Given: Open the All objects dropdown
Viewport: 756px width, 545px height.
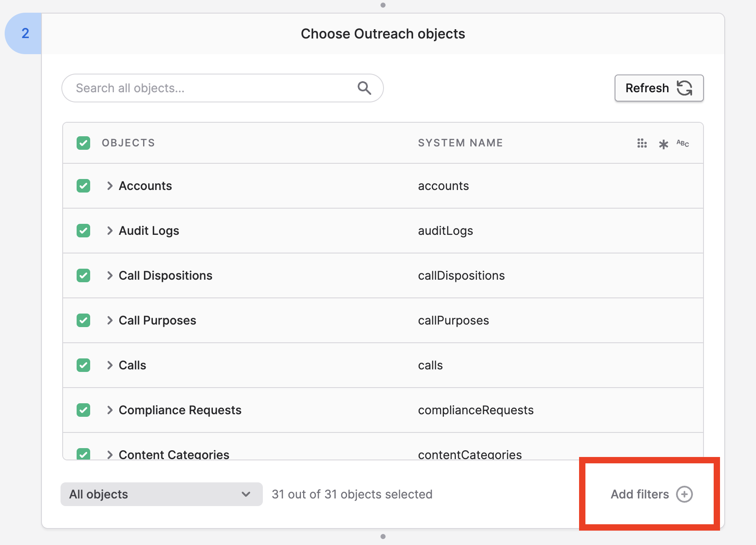Looking at the screenshot, I should 162,494.
